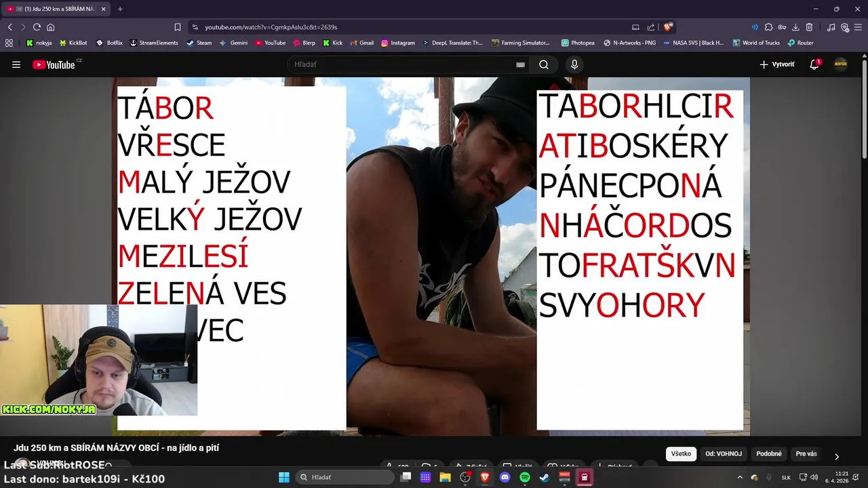Select the Od: VOHNOJ filter chip
The height and width of the screenshot is (488, 868).
(x=724, y=454)
